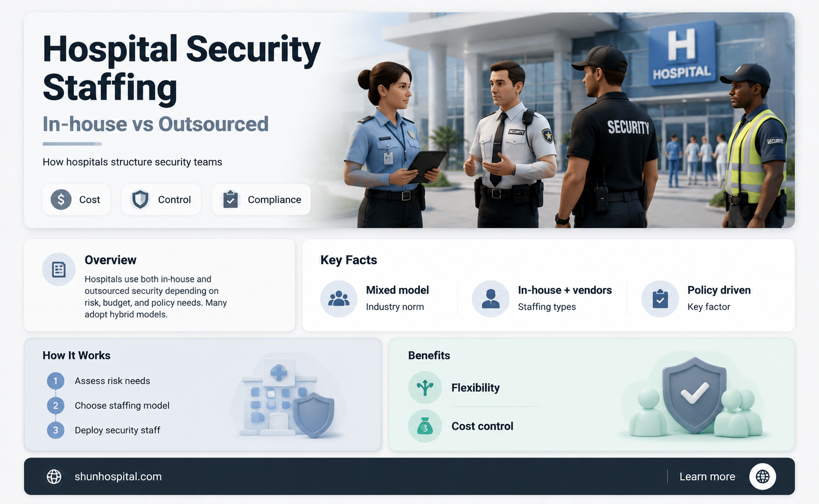
Task: Click the Mixed model group icon
Action: pyautogui.click(x=339, y=299)
